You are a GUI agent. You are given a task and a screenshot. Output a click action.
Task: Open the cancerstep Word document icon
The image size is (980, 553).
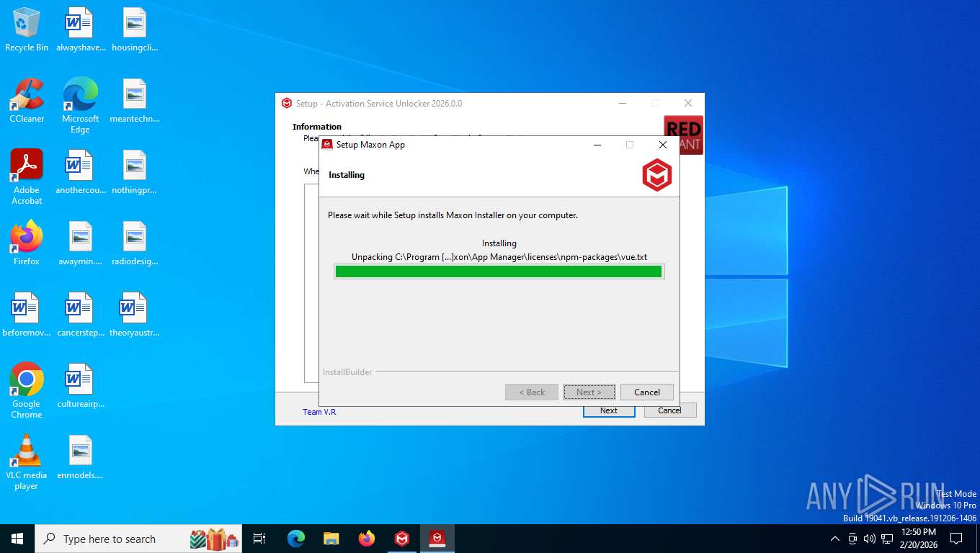(80, 315)
